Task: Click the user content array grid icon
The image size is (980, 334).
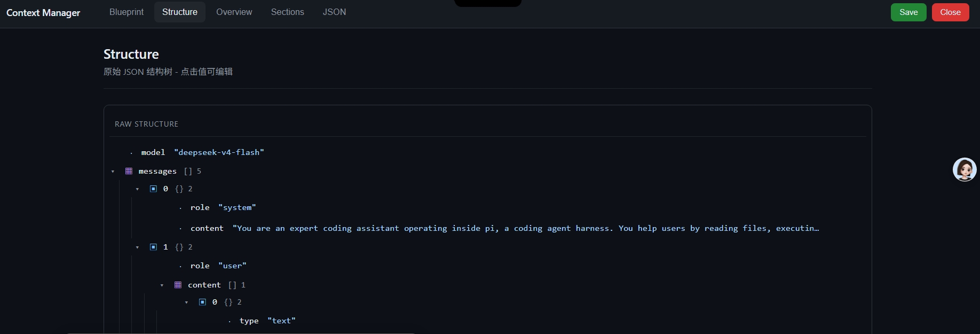Action: click(x=178, y=285)
